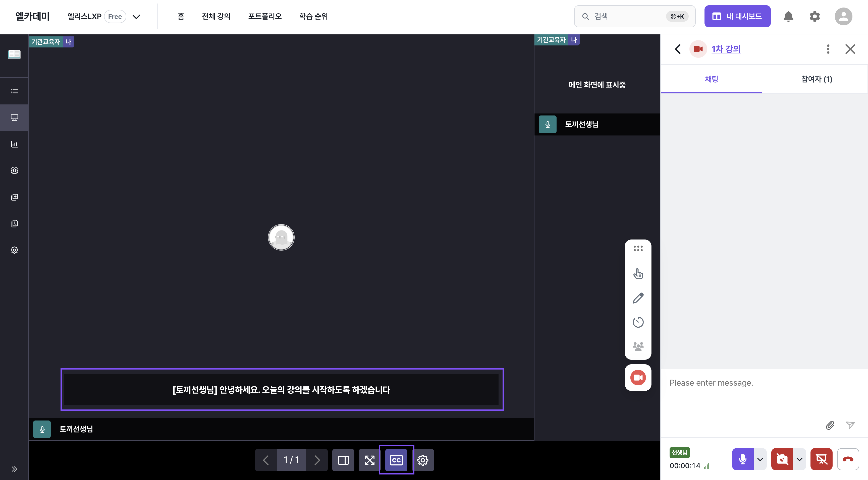
Task: Select the pencil drawing tool
Action: coord(638,298)
